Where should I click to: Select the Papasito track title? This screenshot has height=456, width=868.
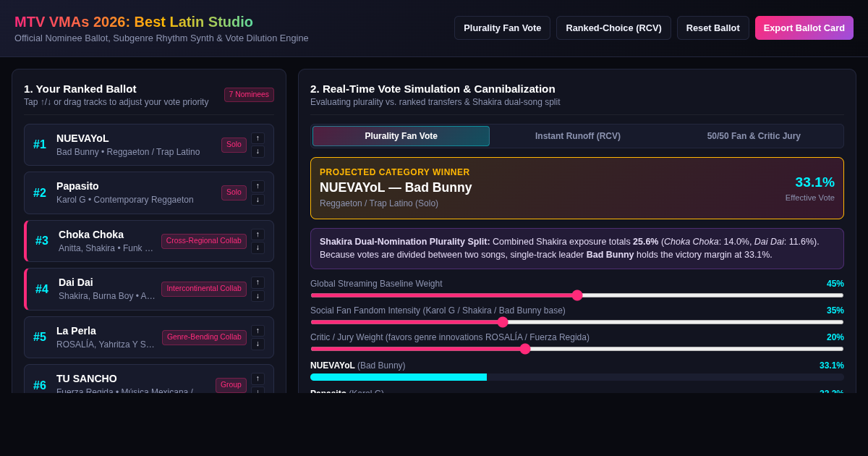point(77,186)
